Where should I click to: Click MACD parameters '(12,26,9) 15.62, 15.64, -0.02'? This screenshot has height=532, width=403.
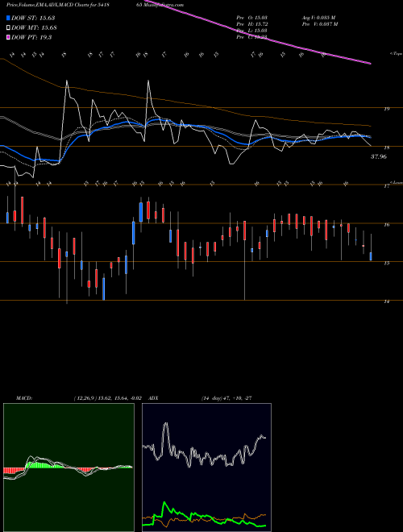pos(107,398)
